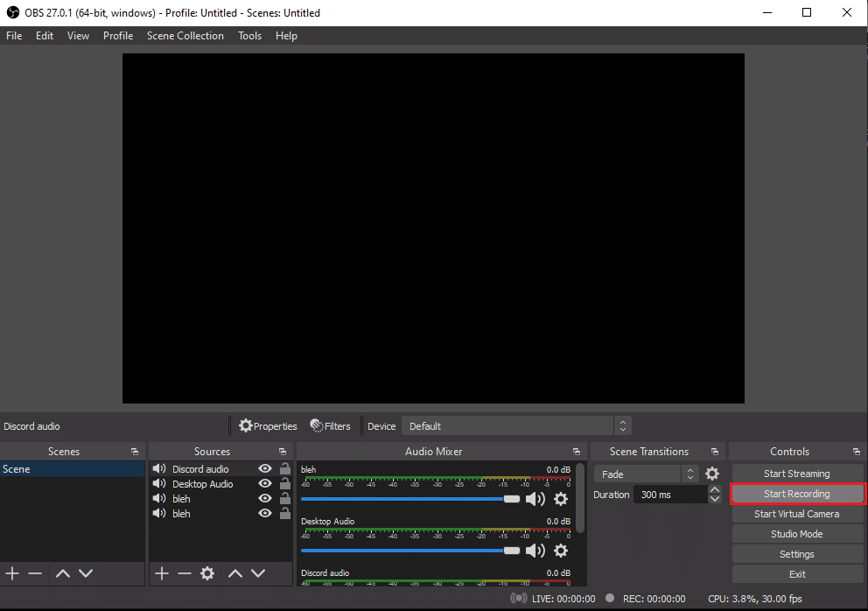Add a new source with plus icon
The image size is (868, 611).
[161, 573]
